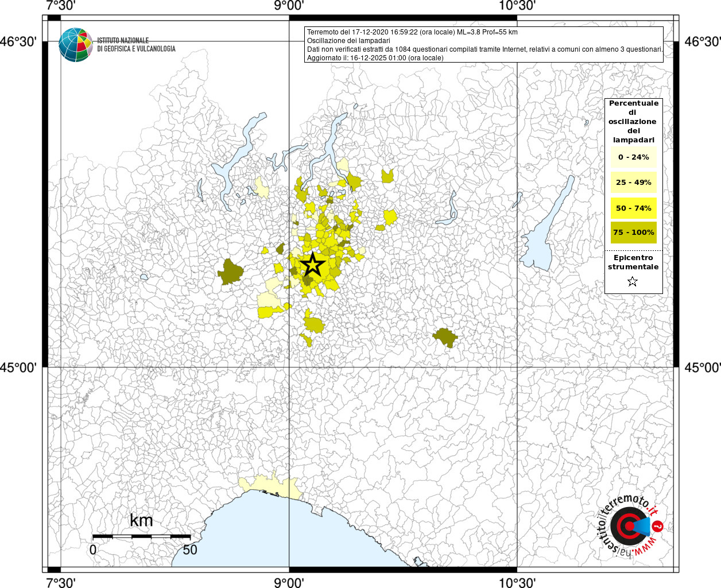Click the olive municipality southeast of the epicenter

point(445,337)
